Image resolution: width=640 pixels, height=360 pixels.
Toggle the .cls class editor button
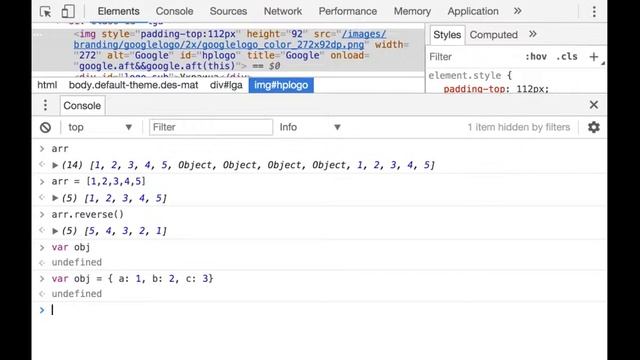567,57
